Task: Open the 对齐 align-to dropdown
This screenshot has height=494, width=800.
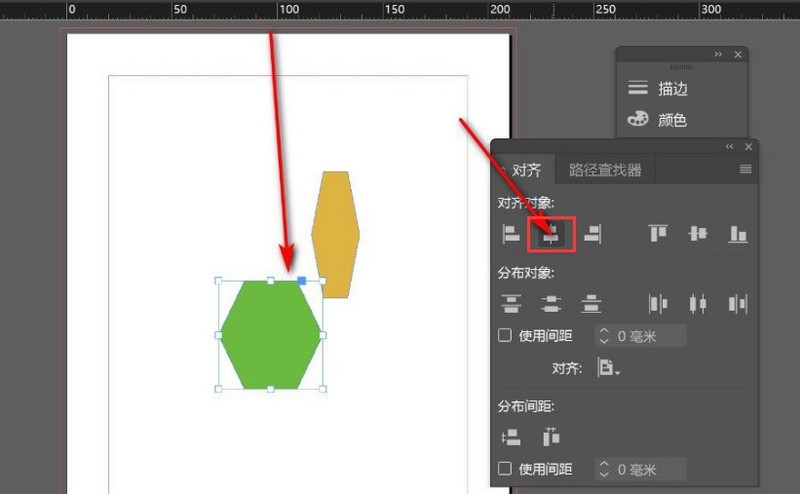Action: pos(608,368)
